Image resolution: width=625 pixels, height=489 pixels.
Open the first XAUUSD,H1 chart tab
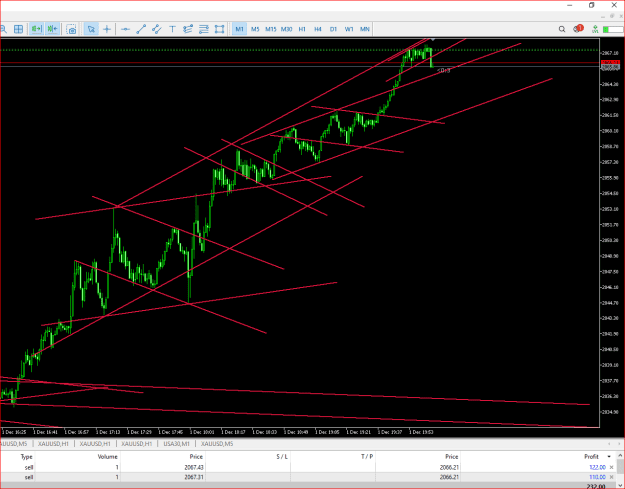[53, 444]
